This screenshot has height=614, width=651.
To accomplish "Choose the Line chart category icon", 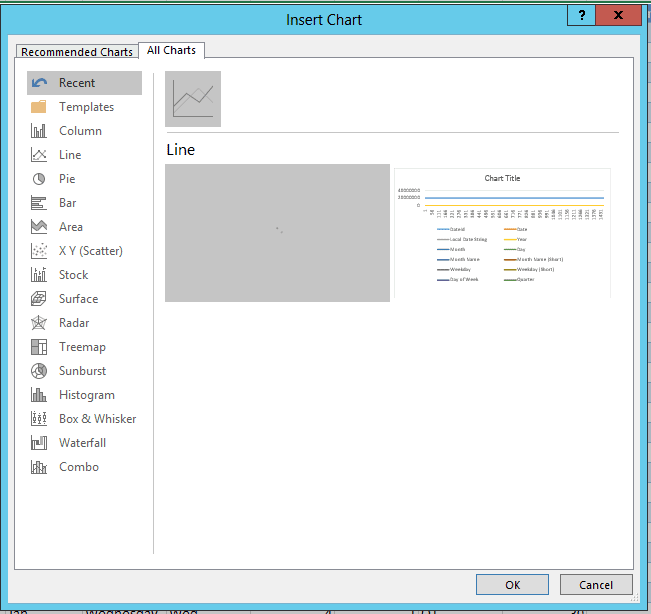I will pyautogui.click(x=39, y=155).
